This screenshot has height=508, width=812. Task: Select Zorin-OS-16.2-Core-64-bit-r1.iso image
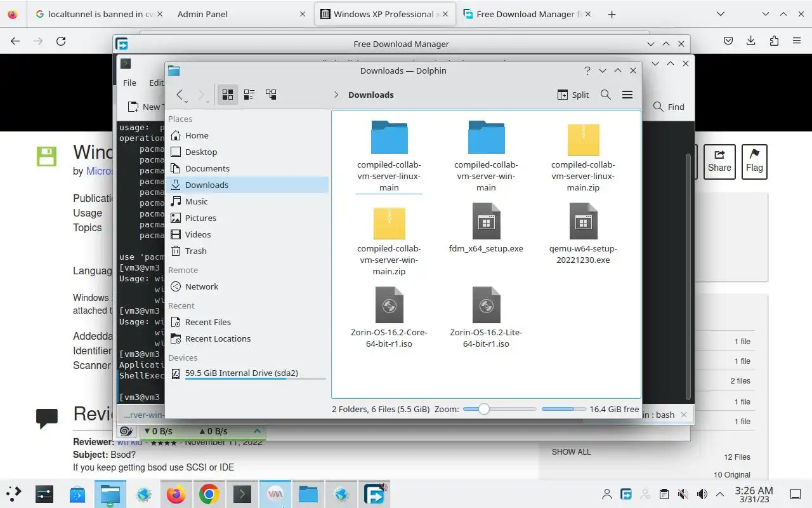389,317
